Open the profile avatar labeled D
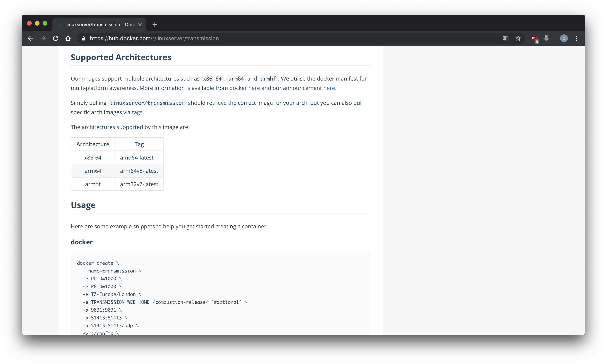The image size is (607, 364). point(564,38)
